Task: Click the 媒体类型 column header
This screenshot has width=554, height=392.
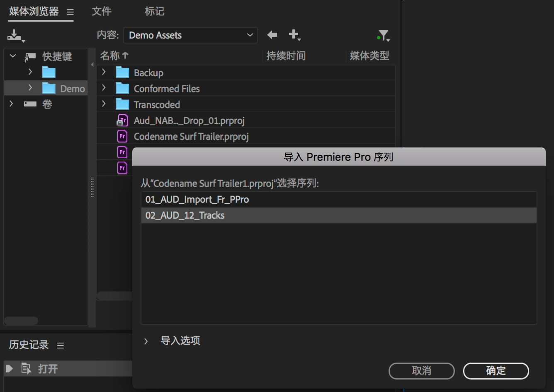Action: point(369,56)
